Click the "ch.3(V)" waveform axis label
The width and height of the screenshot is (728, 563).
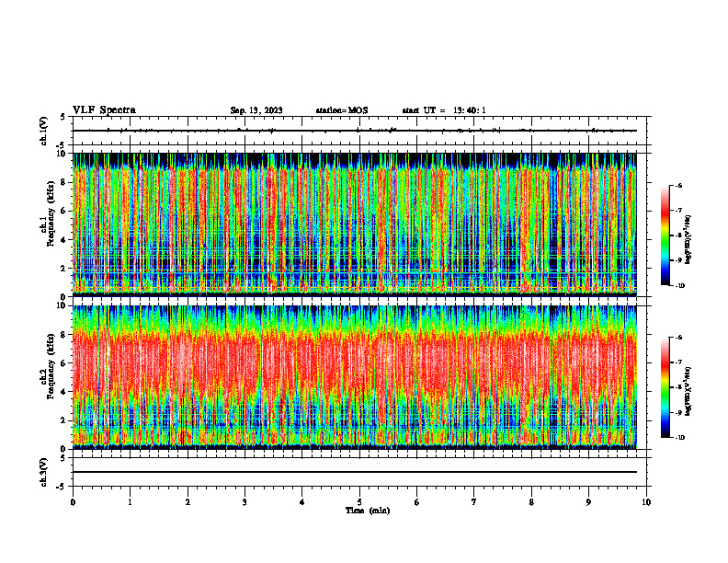coord(44,472)
